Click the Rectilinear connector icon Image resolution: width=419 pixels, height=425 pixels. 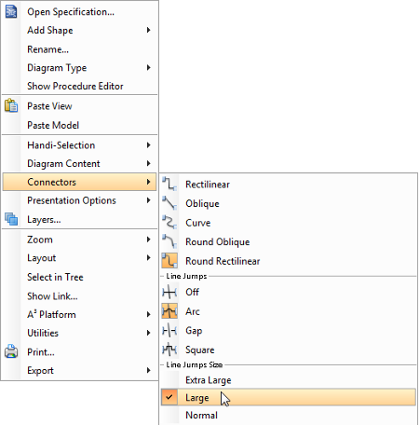click(x=169, y=184)
